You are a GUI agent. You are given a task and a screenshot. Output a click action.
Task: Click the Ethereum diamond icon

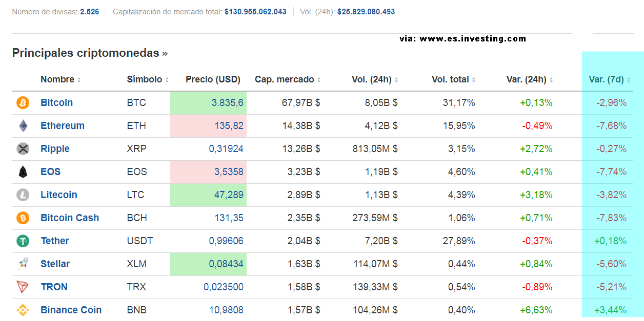point(23,126)
